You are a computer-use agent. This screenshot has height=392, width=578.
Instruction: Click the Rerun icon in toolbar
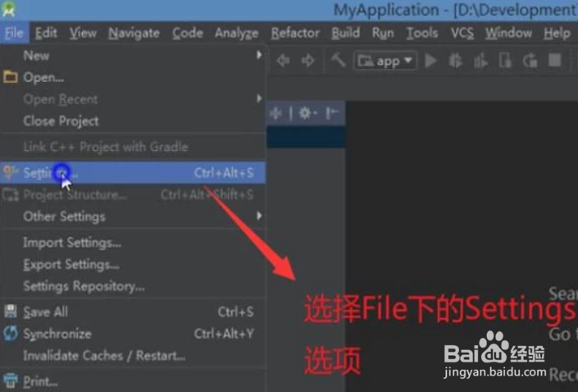coord(530,60)
